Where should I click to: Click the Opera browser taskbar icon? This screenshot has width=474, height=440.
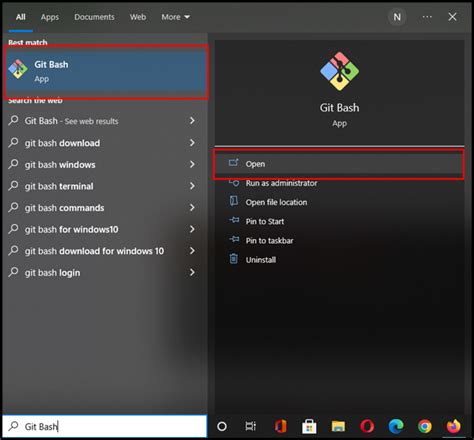[x=367, y=426]
